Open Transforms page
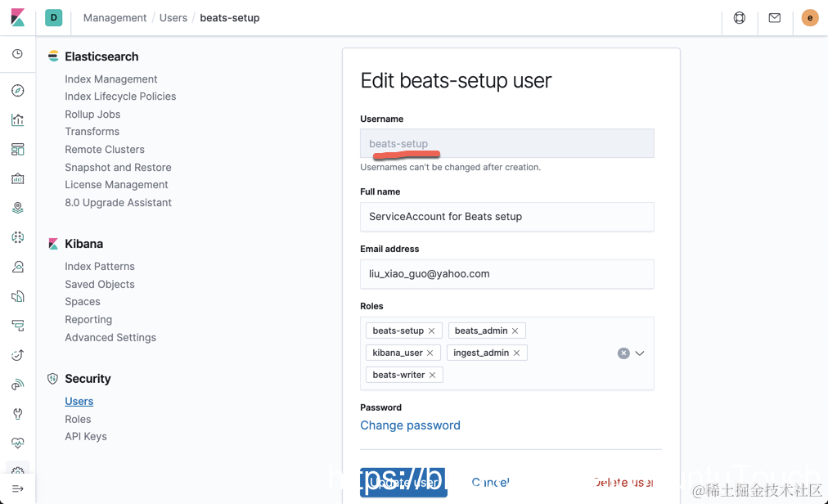828x504 pixels. tap(92, 131)
